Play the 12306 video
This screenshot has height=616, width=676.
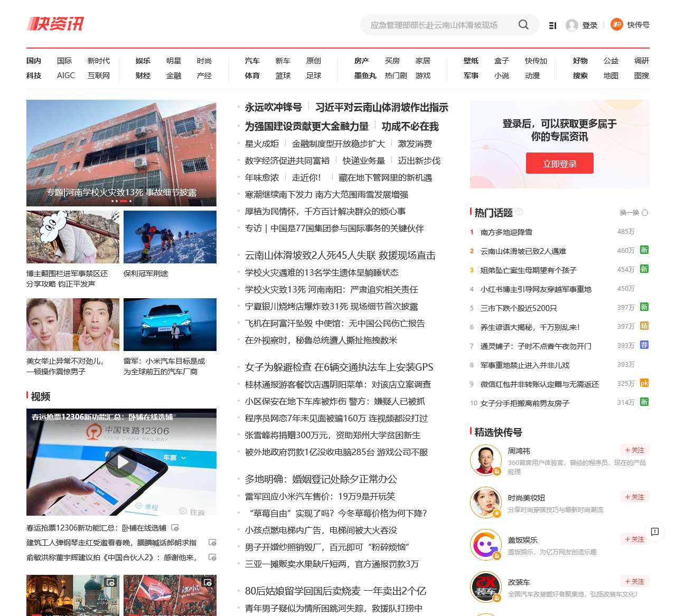click(121, 462)
